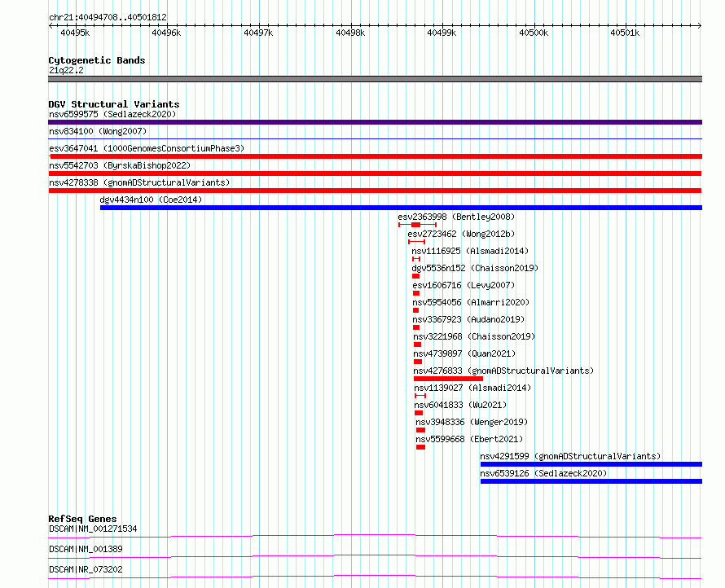Viewport: 725px width, 588px height.
Task: Select the nsv1139027 red bracket glyph
Action: [420, 396]
